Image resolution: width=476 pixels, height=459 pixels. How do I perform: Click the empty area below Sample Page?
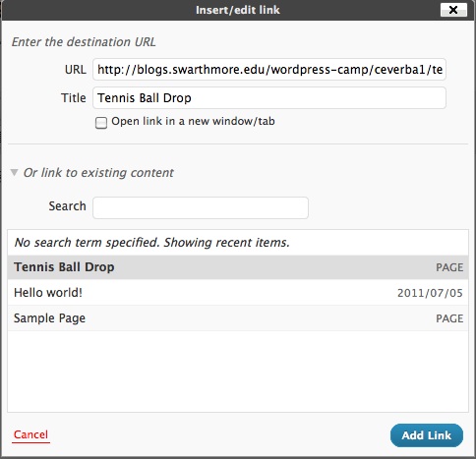coord(238,372)
